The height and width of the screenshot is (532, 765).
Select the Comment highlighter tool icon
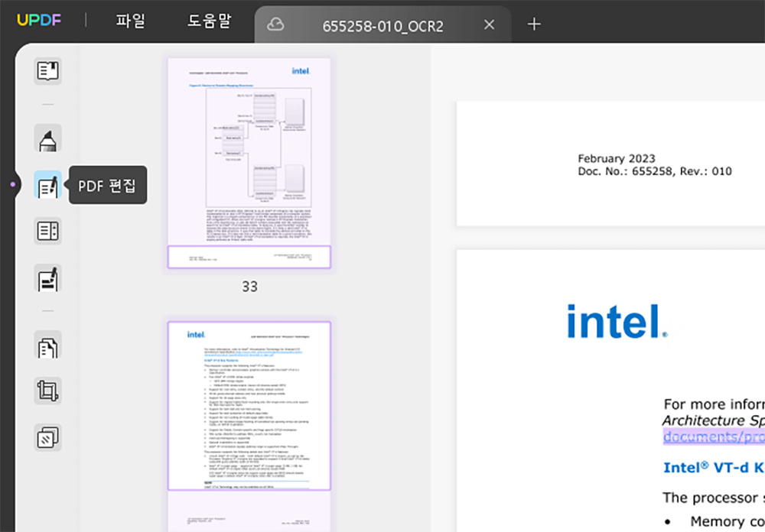pos(47,138)
